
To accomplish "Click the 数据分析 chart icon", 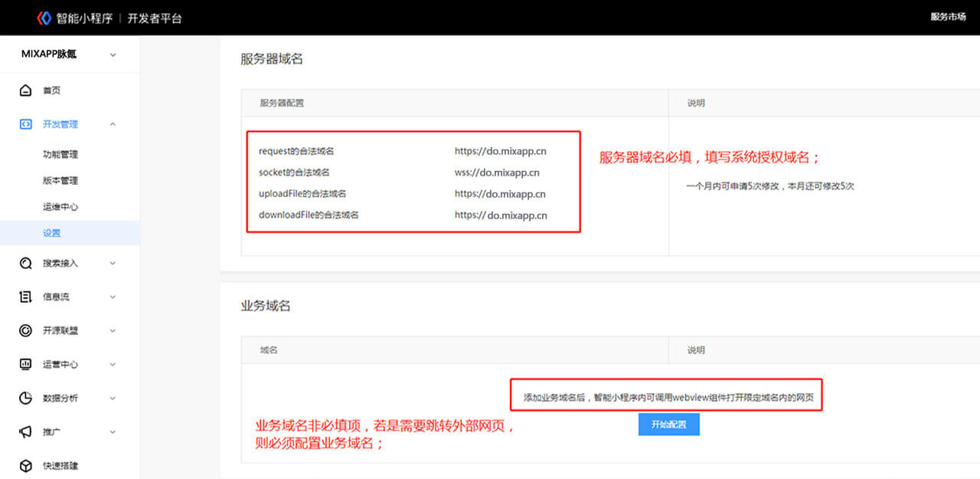I will pos(25,398).
